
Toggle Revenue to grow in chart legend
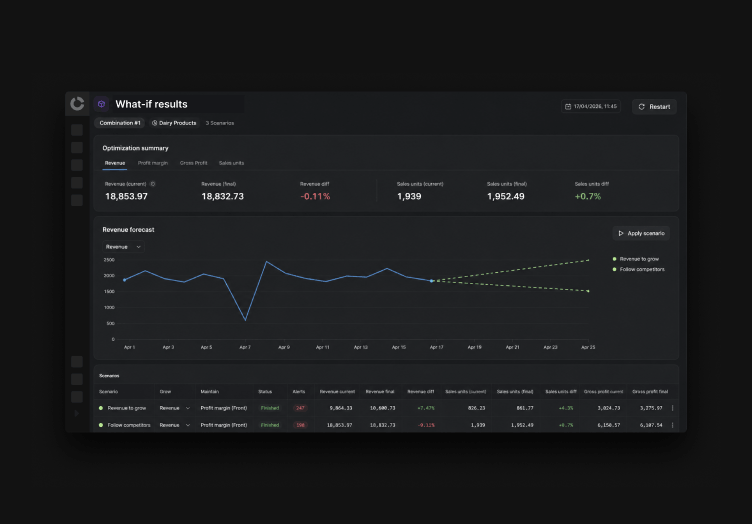click(635, 259)
